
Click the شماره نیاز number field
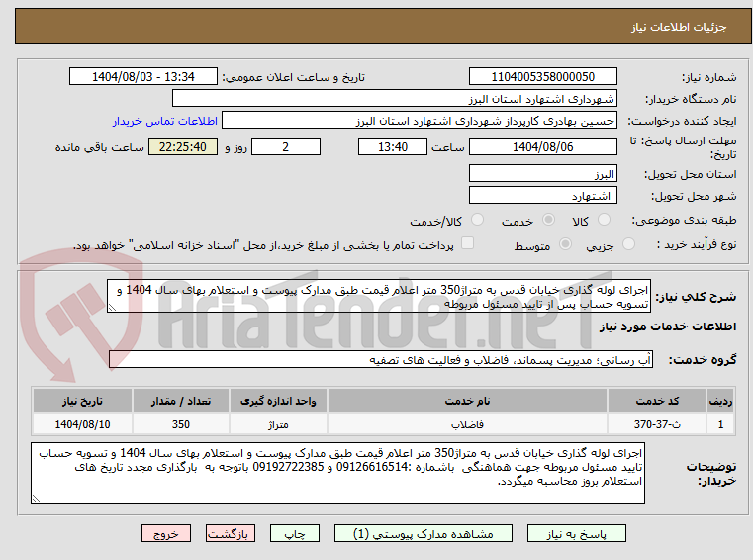(542, 76)
